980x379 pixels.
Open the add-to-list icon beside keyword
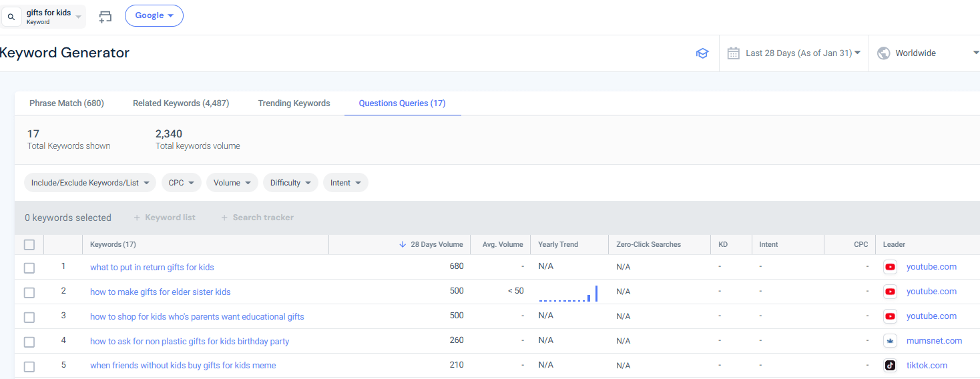(105, 17)
